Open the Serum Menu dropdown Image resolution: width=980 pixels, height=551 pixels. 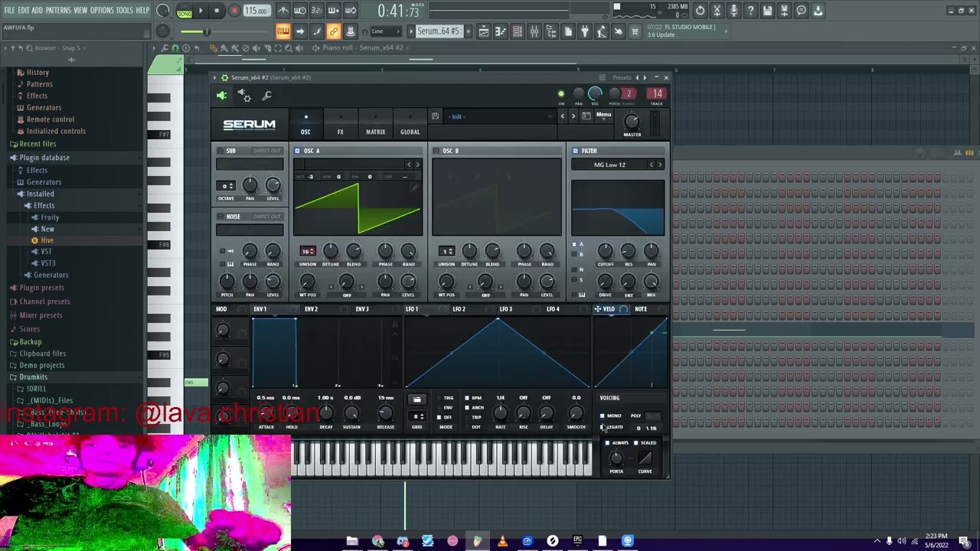tap(604, 116)
